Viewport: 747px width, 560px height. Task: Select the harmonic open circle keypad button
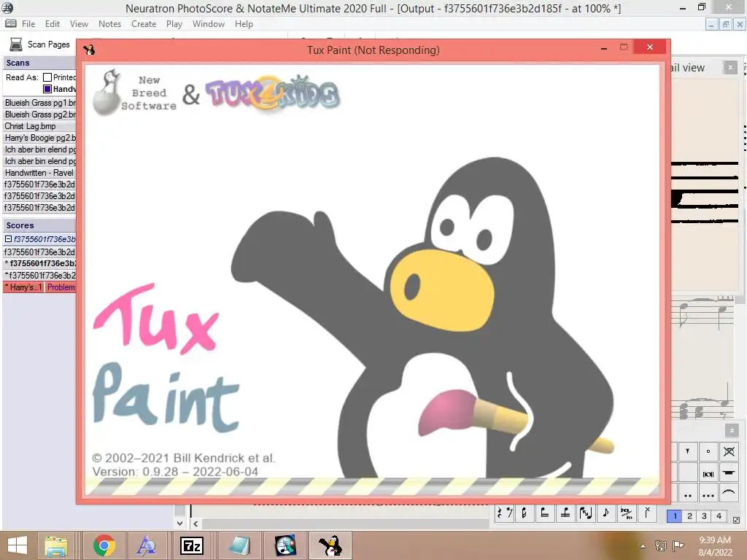coord(708,451)
